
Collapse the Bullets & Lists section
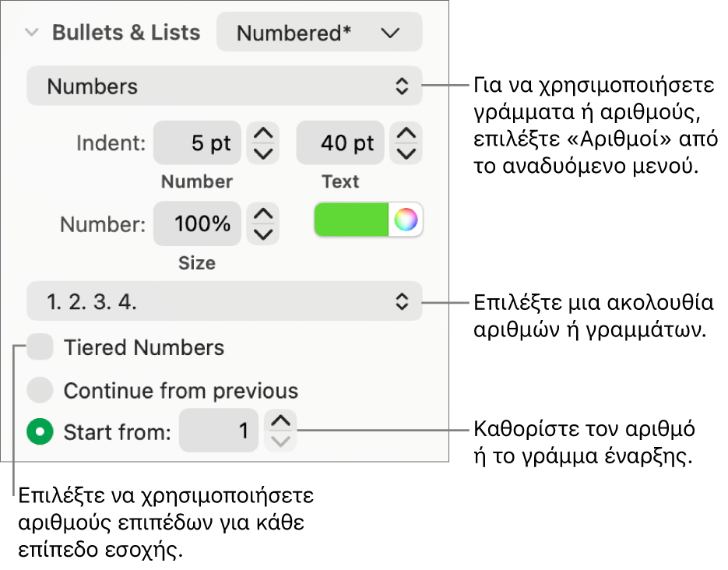tap(32, 33)
